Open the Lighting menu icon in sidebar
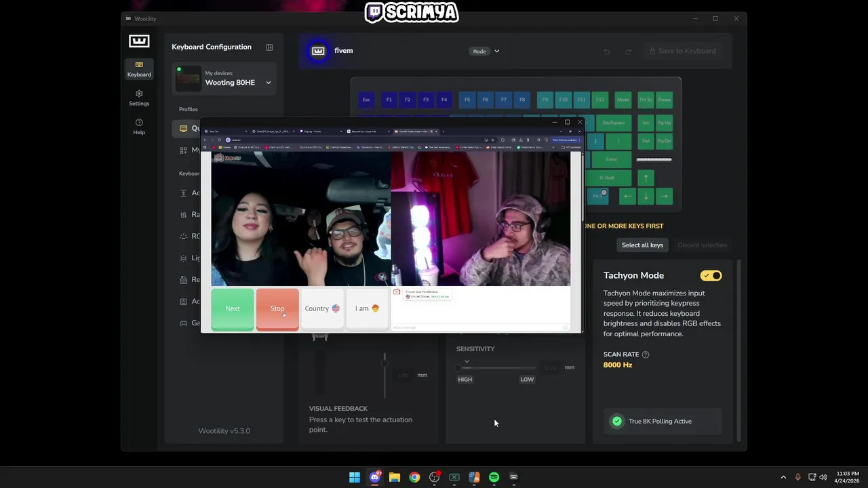The width and height of the screenshot is (868, 488). click(x=183, y=258)
